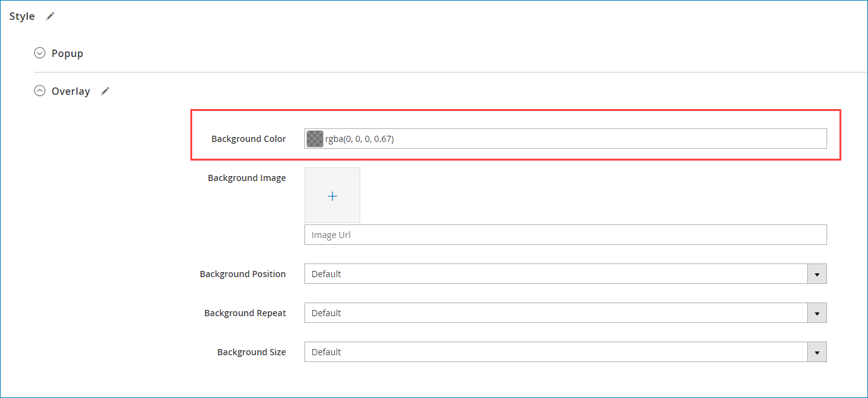Select the Popup section label
This screenshot has height=398, width=868.
[x=67, y=53]
